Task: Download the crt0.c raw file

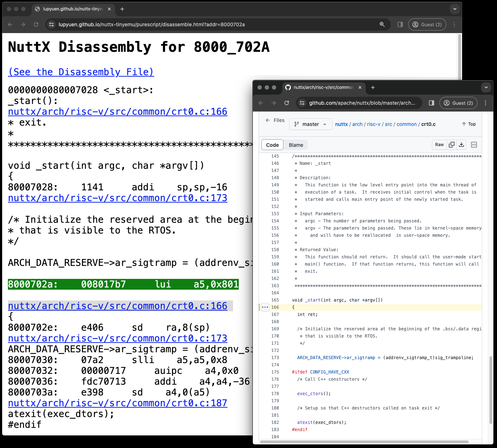Action: coord(461,144)
